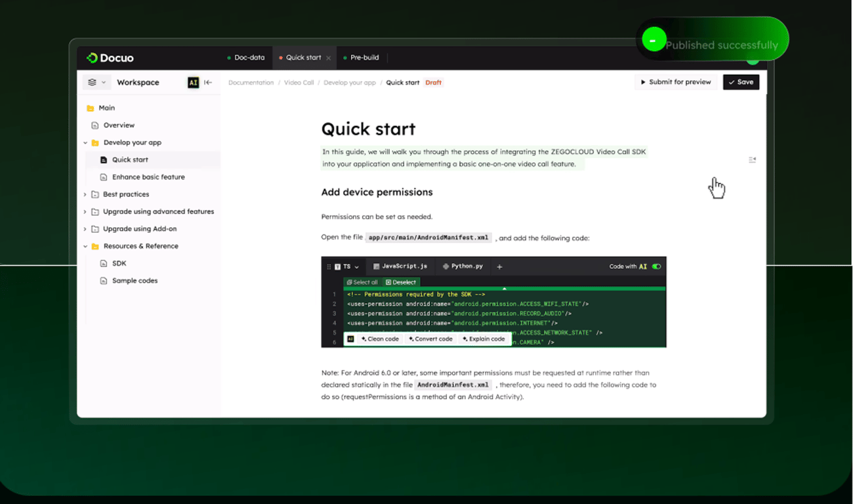Expand the Upgrade using Add-on folder
The width and height of the screenshot is (853, 504).
click(x=85, y=229)
